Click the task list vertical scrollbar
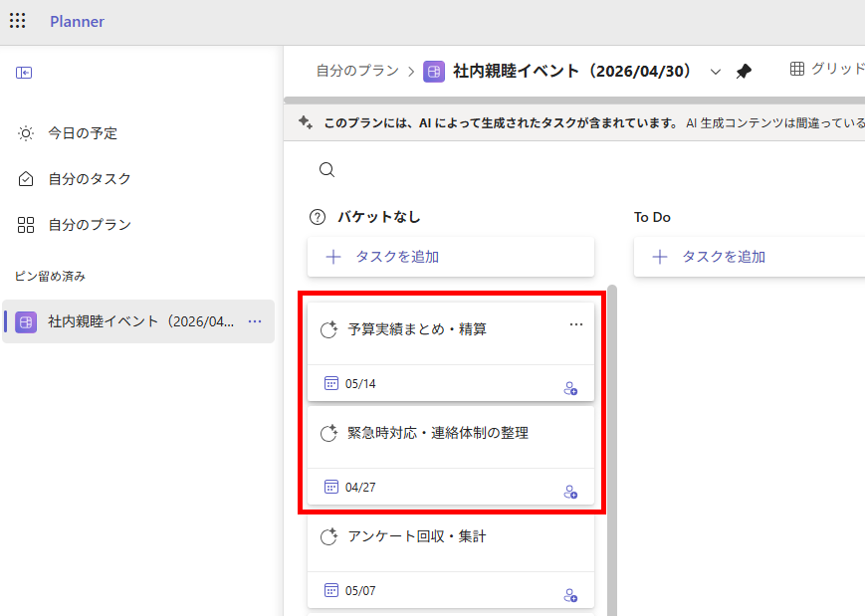865x616 pixels. tap(611, 448)
